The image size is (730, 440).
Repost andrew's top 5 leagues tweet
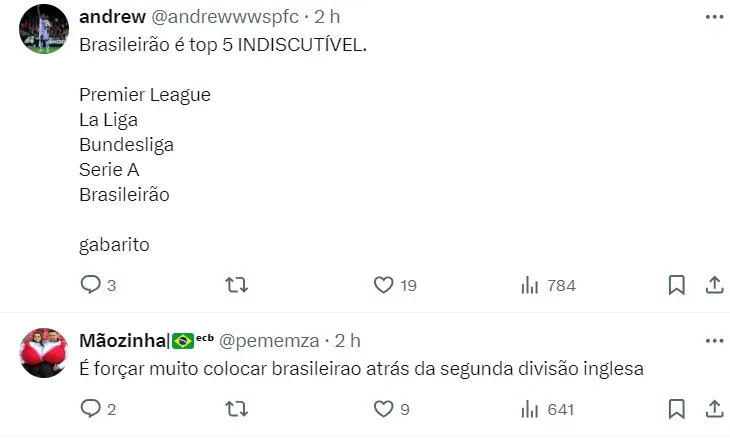[237, 285]
